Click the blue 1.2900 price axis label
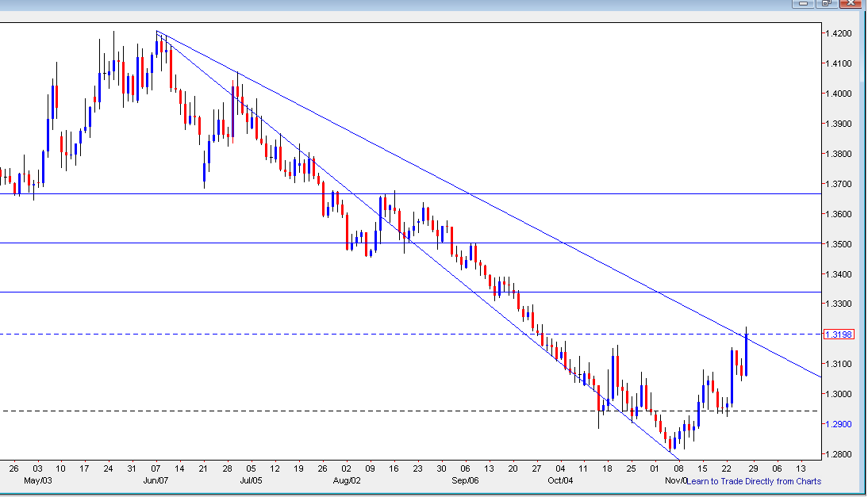 point(839,424)
